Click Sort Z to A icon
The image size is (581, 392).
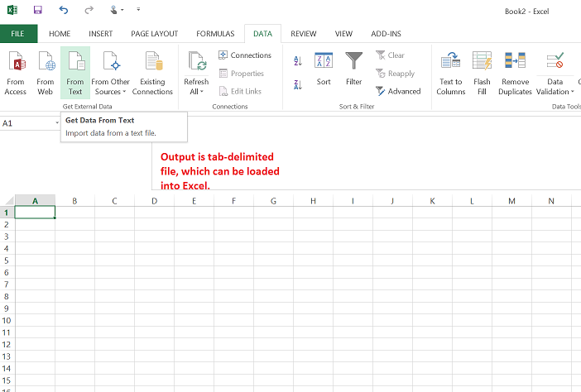(x=298, y=84)
